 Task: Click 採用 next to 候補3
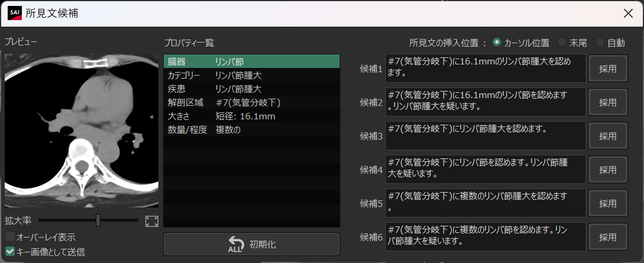pyautogui.click(x=607, y=137)
